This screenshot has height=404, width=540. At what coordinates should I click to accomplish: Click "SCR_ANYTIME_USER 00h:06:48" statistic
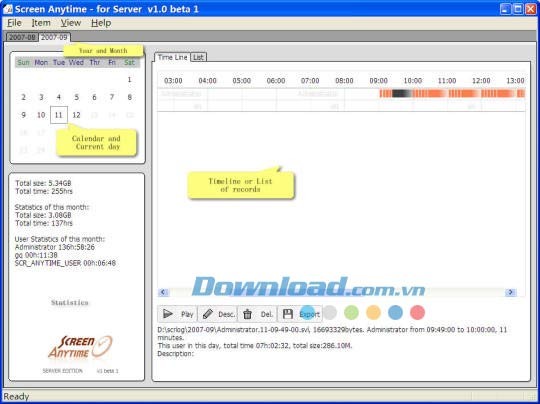point(65,263)
